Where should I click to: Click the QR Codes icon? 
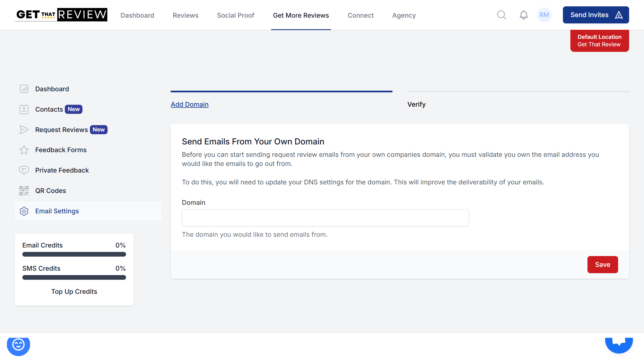[24, 191]
